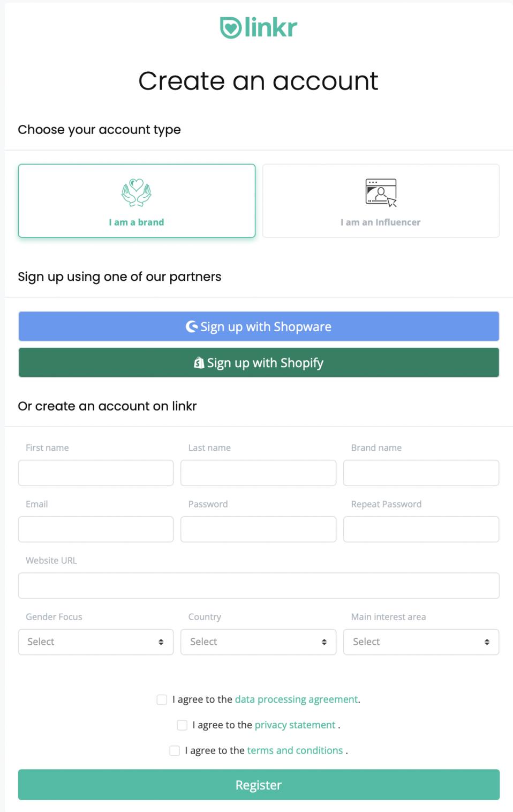
Task: Click the Shopware logo icon
Action: [x=192, y=326]
